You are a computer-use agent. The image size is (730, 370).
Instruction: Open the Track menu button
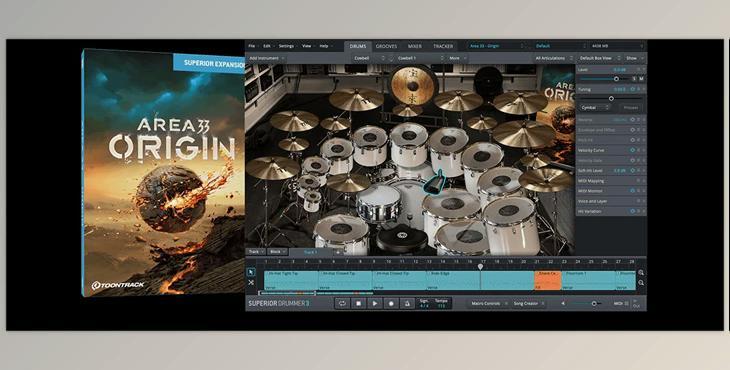point(256,252)
